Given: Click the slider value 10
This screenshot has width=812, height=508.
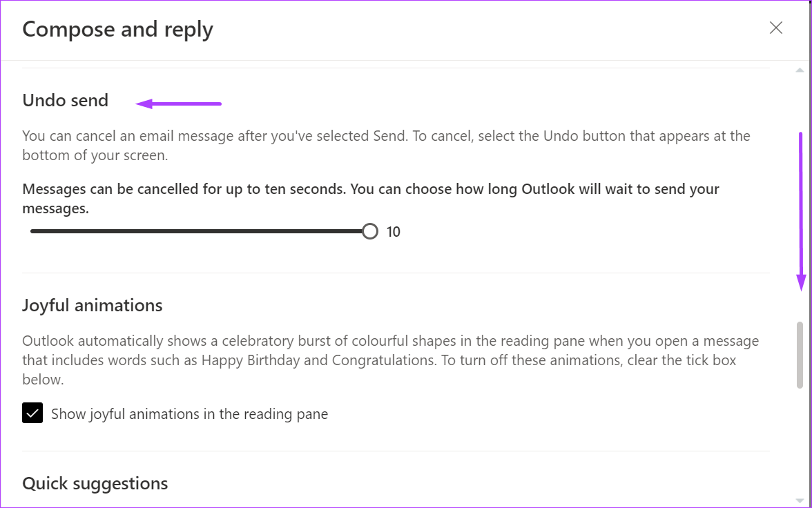Looking at the screenshot, I should pos(393,232).
